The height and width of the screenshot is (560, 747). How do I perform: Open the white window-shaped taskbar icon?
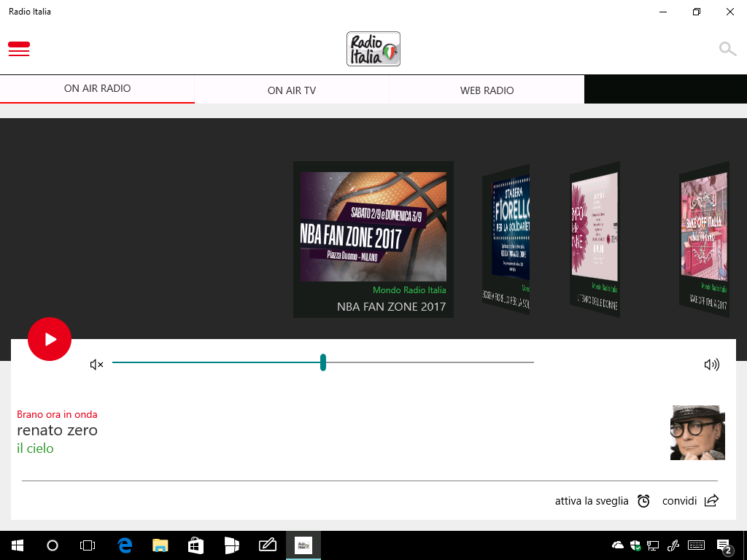(x=231, y=545)
